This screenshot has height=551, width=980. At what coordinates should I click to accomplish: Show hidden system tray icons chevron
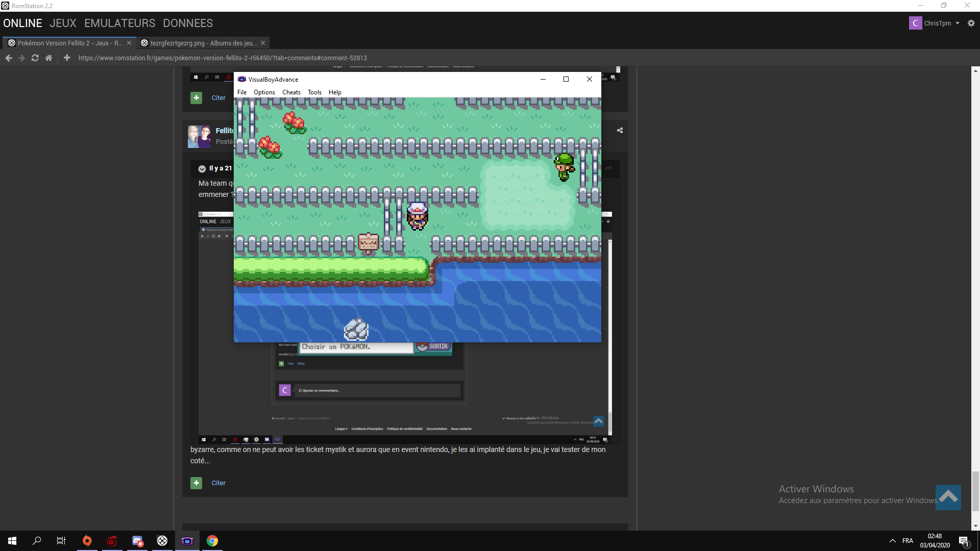pos(892,541)
